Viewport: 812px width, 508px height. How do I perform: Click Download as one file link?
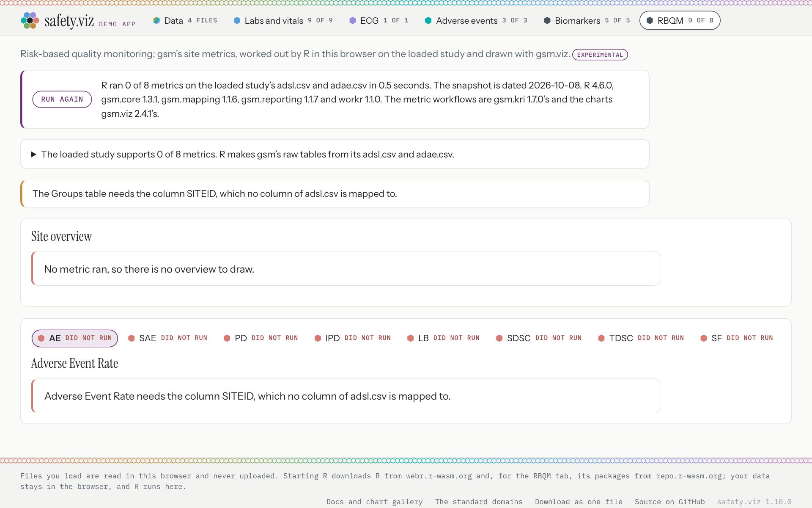point(579,502)
